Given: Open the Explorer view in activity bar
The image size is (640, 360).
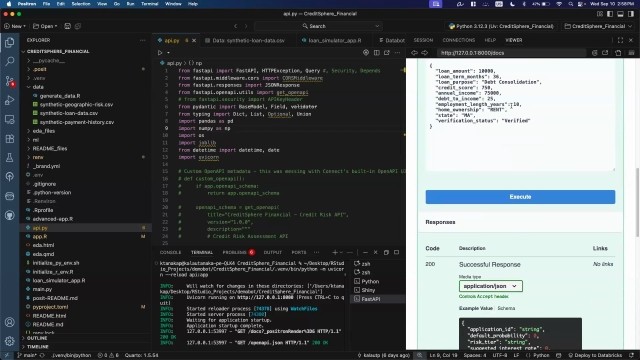Looking at the screenshot, I should (x=9, y=42).
